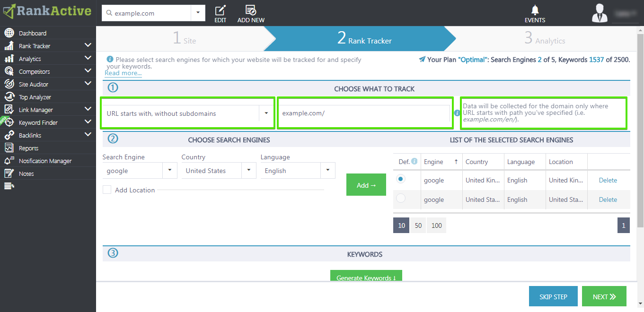Click the green Add button
644x312 pixels.
366,184
